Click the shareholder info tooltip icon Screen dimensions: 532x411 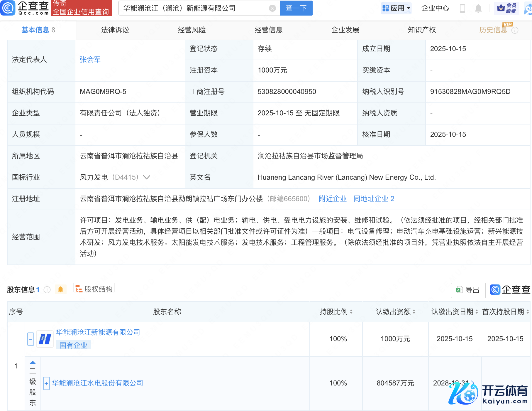[47, 290]
